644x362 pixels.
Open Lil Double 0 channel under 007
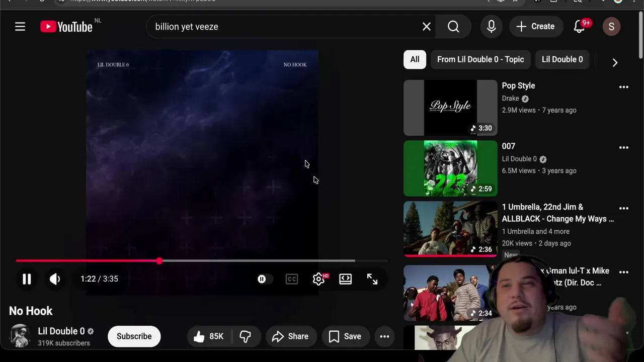[x=519, y=159]
